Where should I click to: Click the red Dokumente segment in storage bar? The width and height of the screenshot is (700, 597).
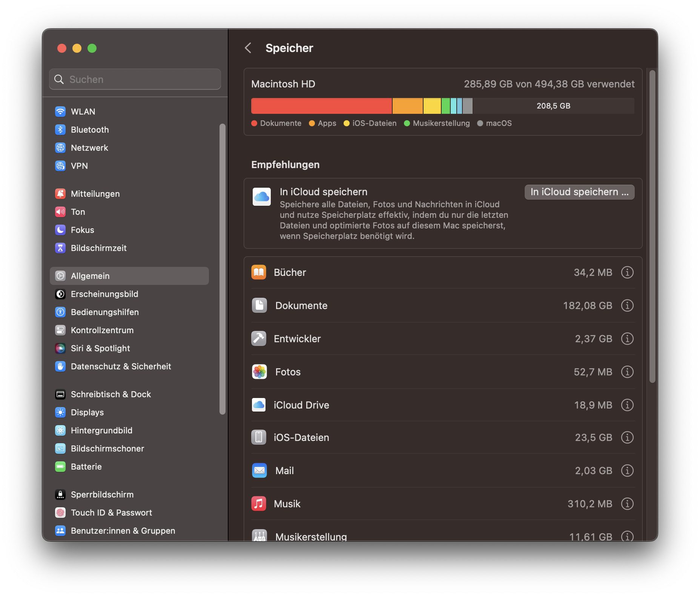click(x=321, y=106)
